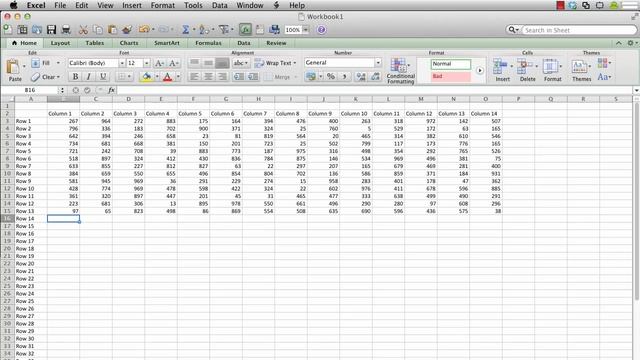The height and width of the screenshot is (360, 640).
Task: Apply the Bad cell style
Action: 451,76
